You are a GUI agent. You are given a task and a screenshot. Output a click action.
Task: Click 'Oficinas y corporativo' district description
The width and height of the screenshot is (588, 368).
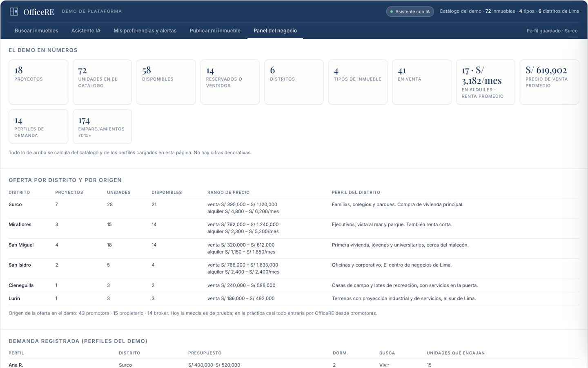tap(392, 265)
